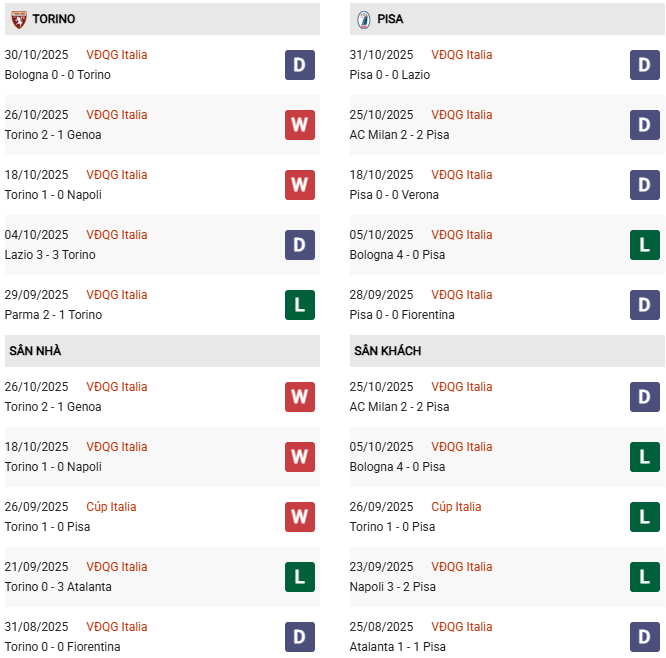Click the D badge for Bologna 0 - 0 Torino
This screenshot has height=658, width=666.
(x=299, y=65)
